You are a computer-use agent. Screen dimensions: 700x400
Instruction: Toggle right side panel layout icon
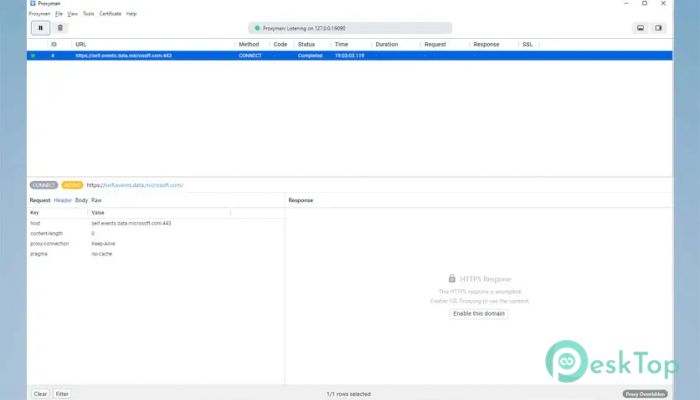pyautogui.click(x=658, y=28)
